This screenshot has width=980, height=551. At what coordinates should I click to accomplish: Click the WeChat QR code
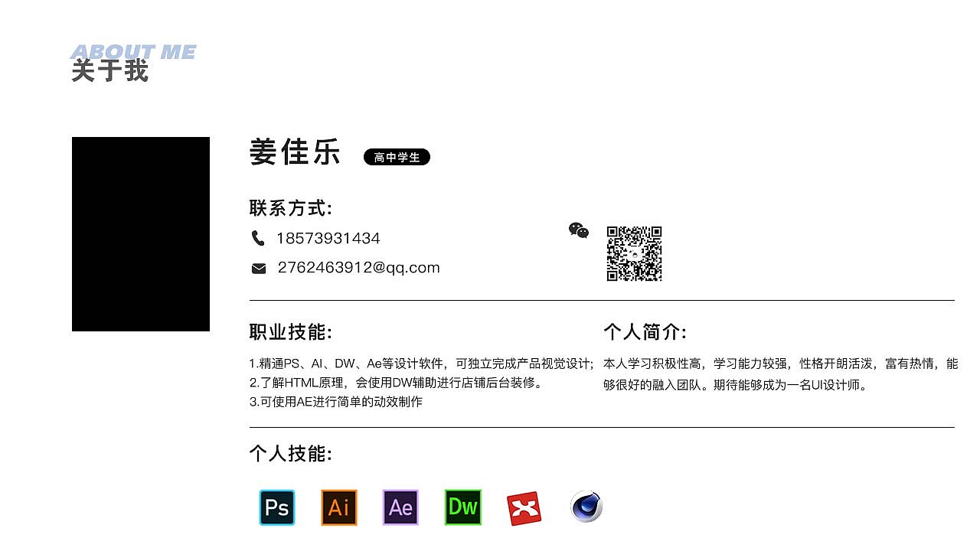coord(634,253)
